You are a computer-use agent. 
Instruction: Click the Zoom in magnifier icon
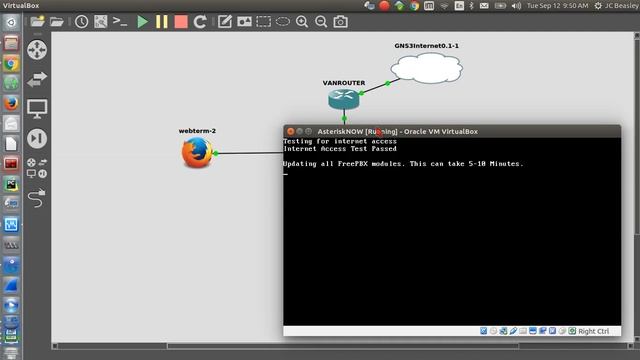coord(302,22)
